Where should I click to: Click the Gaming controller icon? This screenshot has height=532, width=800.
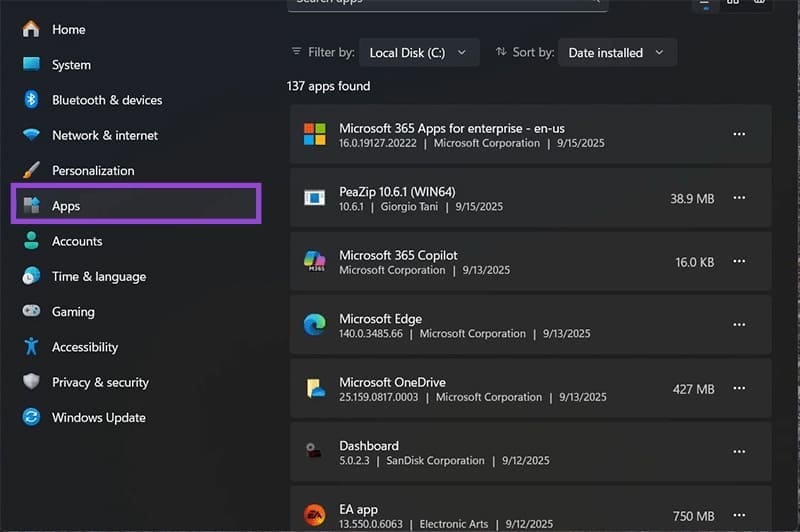[31, 311]
